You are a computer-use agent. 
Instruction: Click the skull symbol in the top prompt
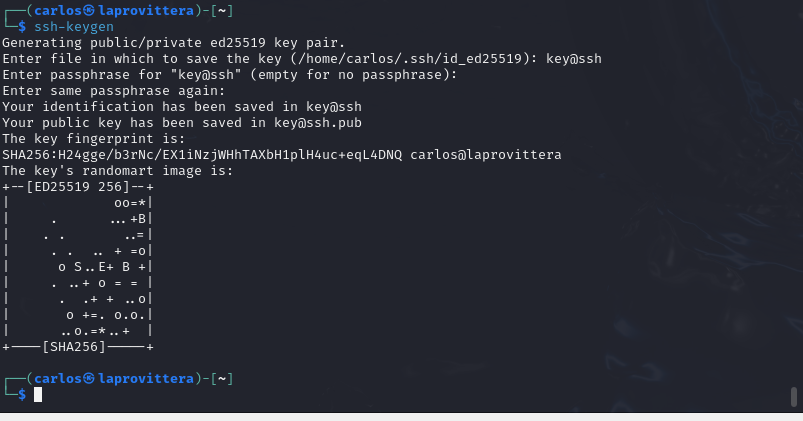pyautogui.click(x=89, y=10)
